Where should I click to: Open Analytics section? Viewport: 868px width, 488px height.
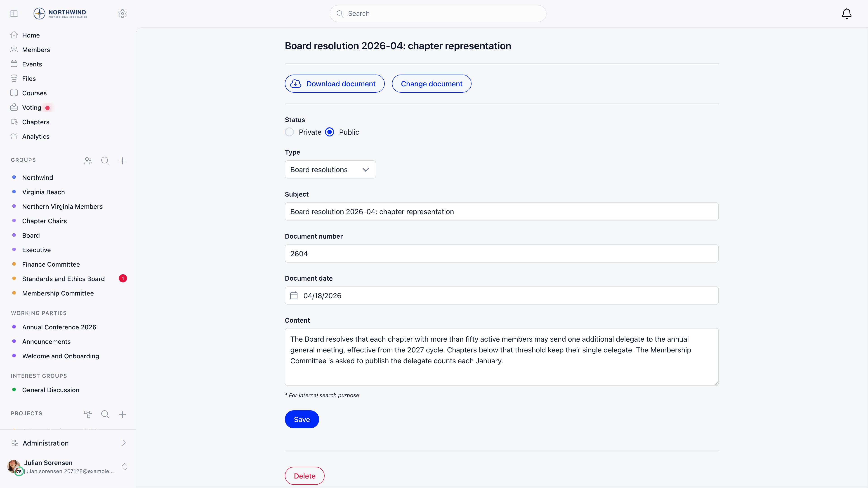pos(36,136)
